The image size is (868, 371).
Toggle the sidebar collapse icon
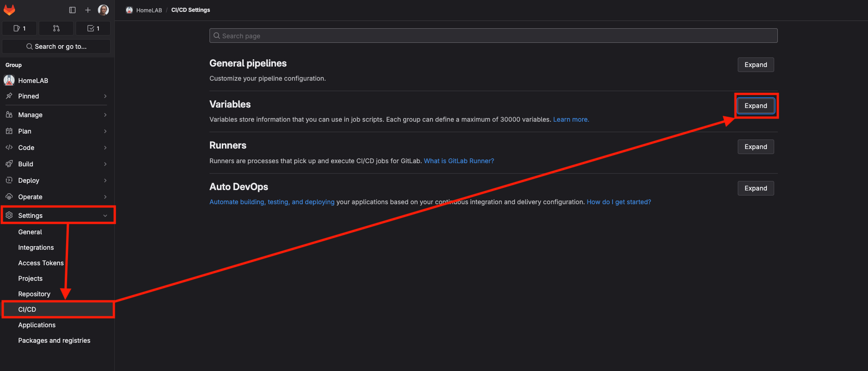tap(72, 10)
